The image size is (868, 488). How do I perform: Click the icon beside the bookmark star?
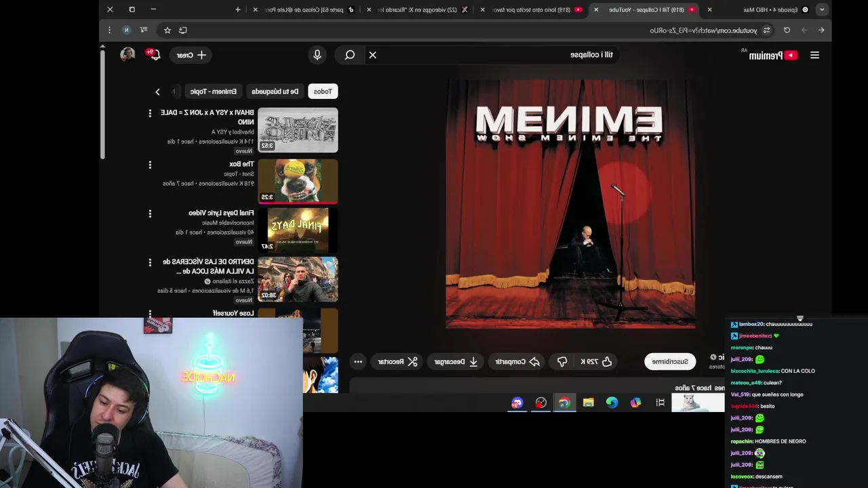(183, 30)
